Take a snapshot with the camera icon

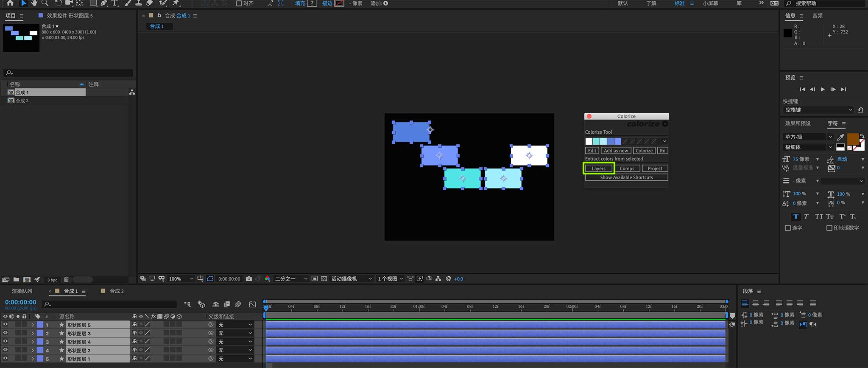tap(249, 279)
